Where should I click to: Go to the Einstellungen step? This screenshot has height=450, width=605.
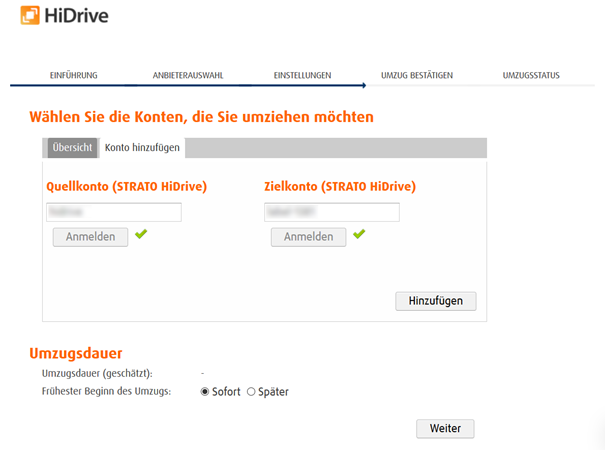point(302,75)
